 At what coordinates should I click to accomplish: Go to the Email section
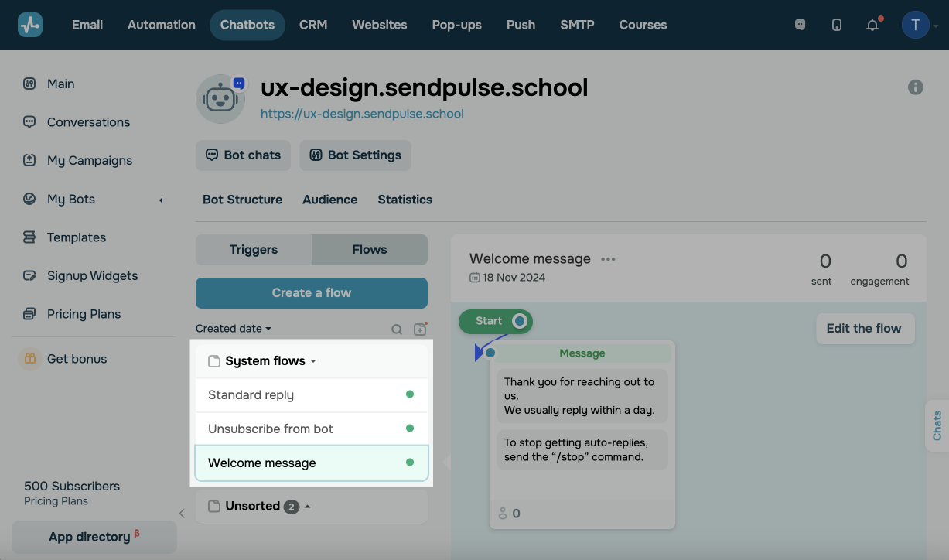pyautogui.click(x=87, y=25)
